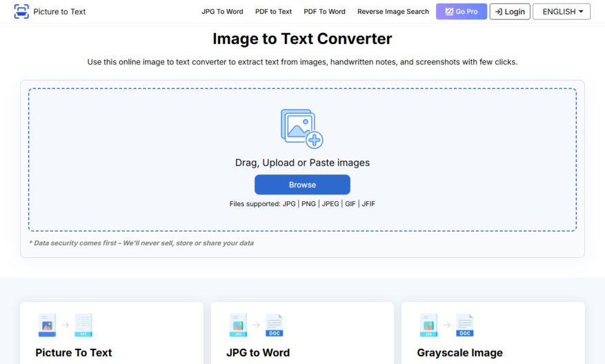Open the JPG To Word page

222,12
